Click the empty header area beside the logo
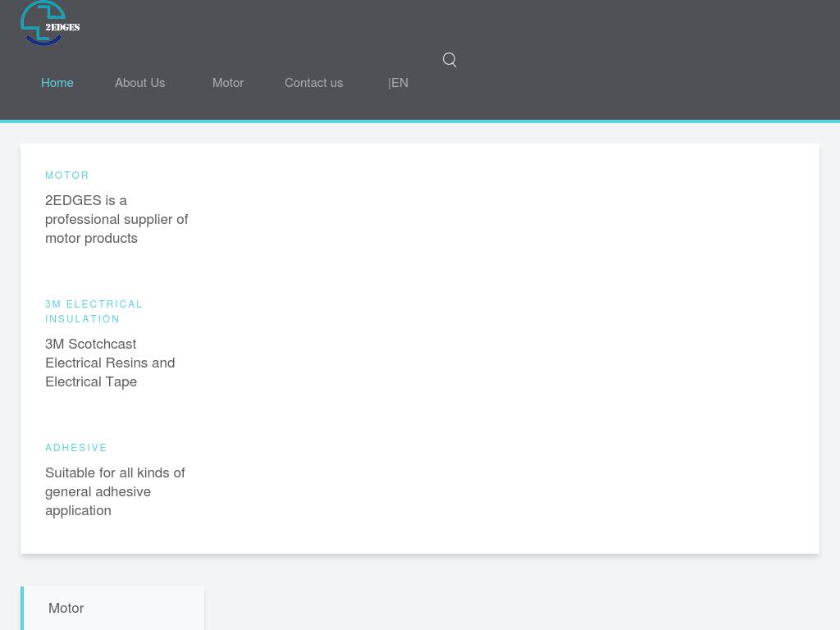Viewport: 840px width, 630px height. coord(246,23)
